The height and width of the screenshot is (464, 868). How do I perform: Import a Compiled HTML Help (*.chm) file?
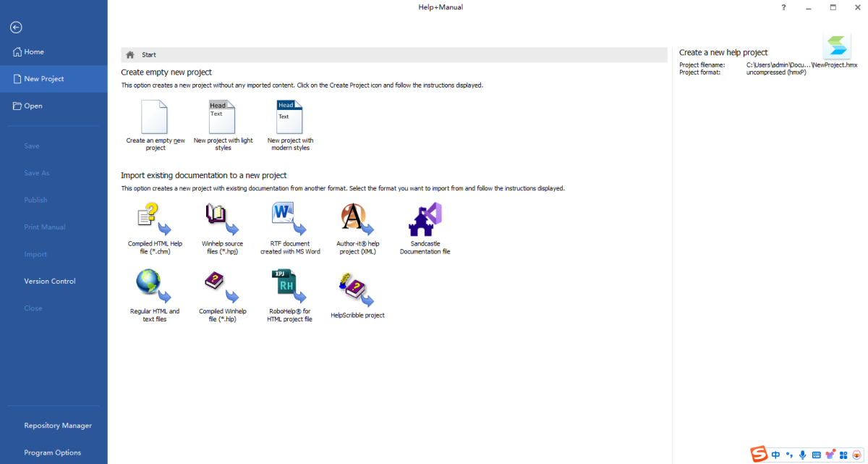click(x=155, y=220)
